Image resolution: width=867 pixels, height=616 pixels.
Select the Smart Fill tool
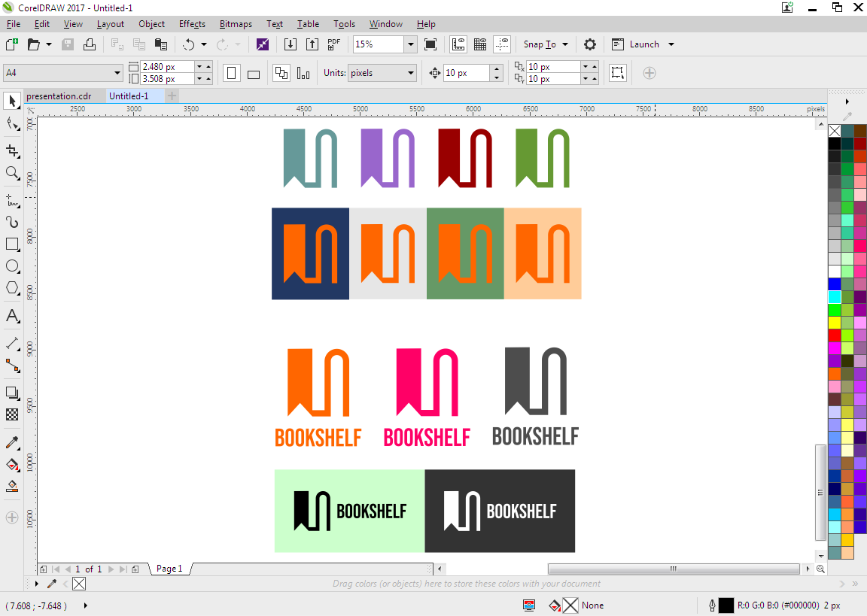(12, 486)
